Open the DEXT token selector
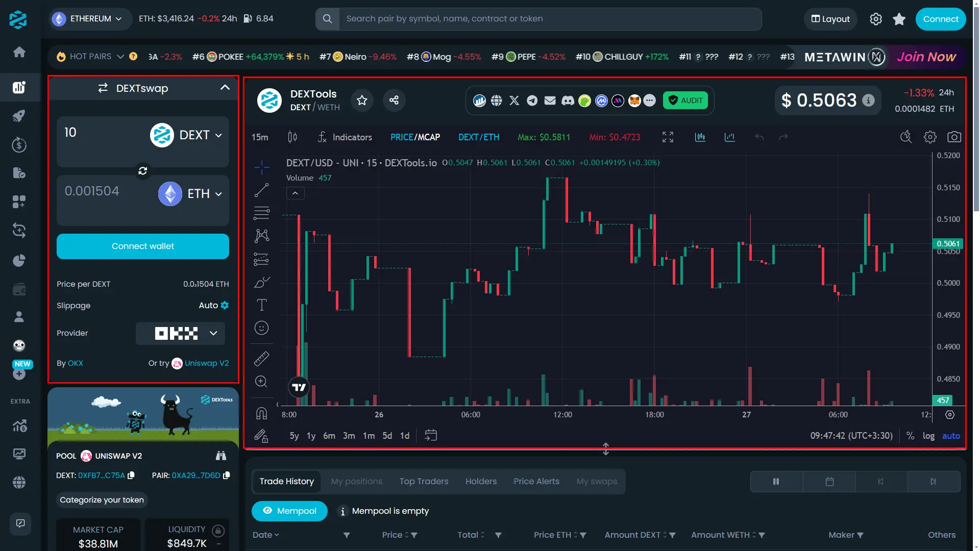The width and height of the screenshot is (980, 551). click(186, 135)
